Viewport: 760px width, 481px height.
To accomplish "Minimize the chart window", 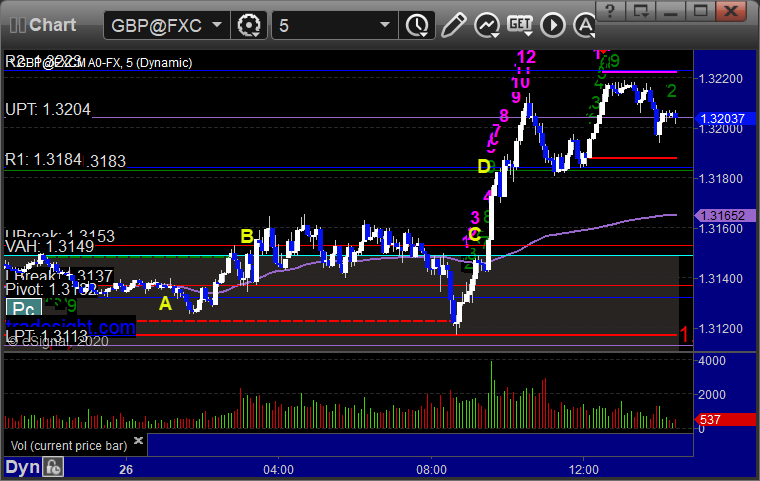I will 670,11.
